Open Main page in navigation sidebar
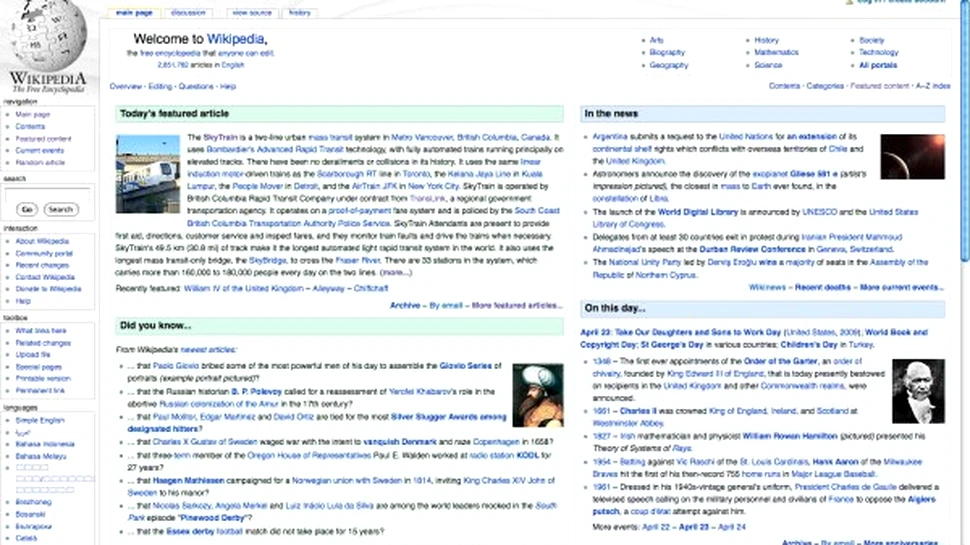The height and width of the screenshot is (545, 970). tap(33, 114)
